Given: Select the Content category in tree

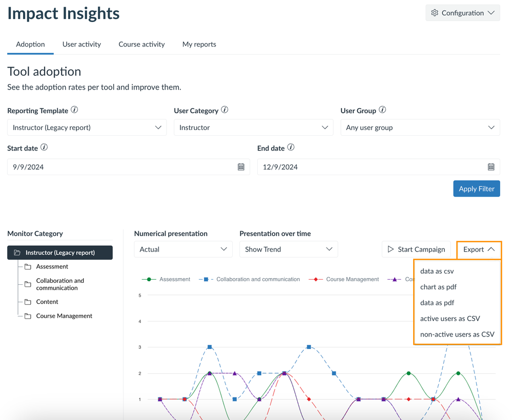Looking at the screenshot, I should (47, 302).
